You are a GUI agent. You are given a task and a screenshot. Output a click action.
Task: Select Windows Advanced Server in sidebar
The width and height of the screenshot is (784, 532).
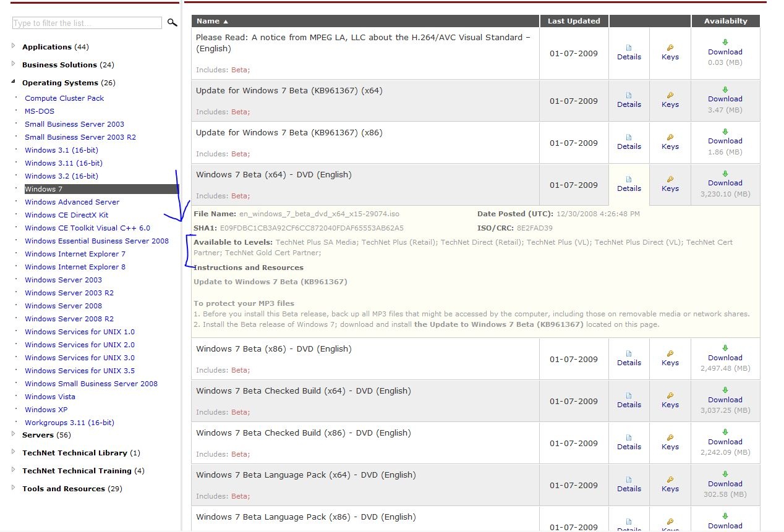(x=72, y=202)
